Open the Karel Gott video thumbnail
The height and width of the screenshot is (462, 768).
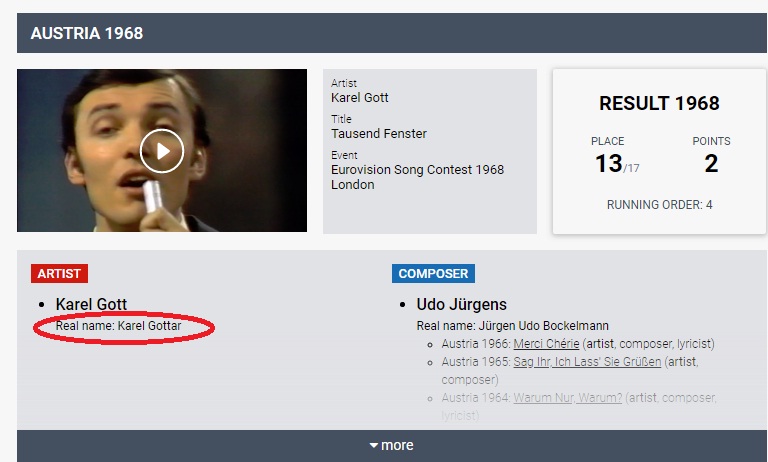(x=162, y=150)
